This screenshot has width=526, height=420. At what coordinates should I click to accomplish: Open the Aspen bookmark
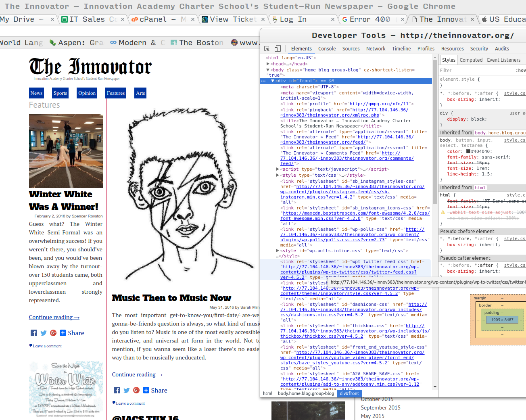click(76, 42)
